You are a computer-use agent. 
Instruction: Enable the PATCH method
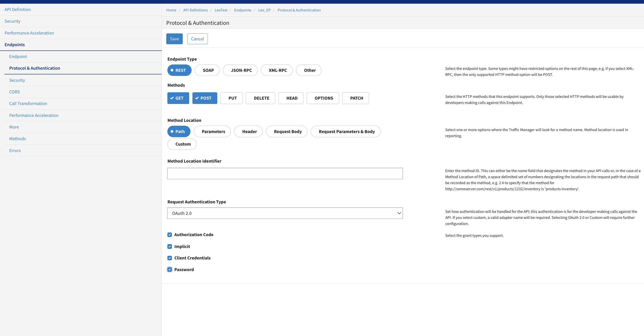[x=355, y=98]
